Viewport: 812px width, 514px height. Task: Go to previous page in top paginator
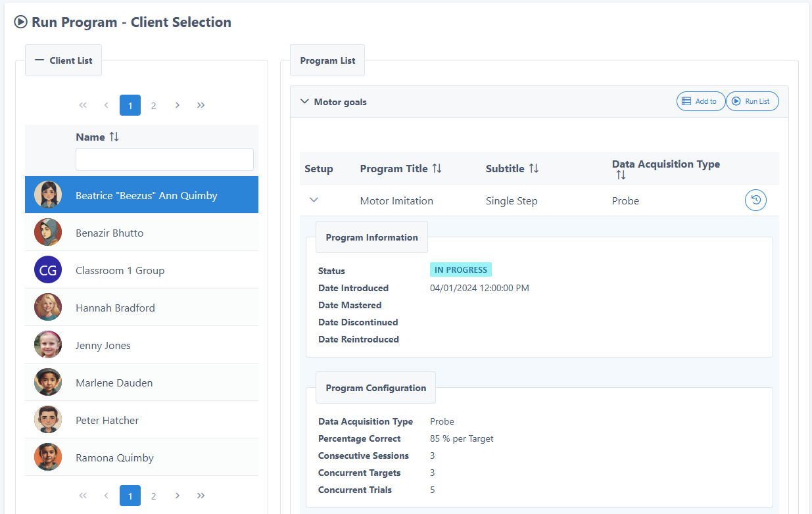107,105
